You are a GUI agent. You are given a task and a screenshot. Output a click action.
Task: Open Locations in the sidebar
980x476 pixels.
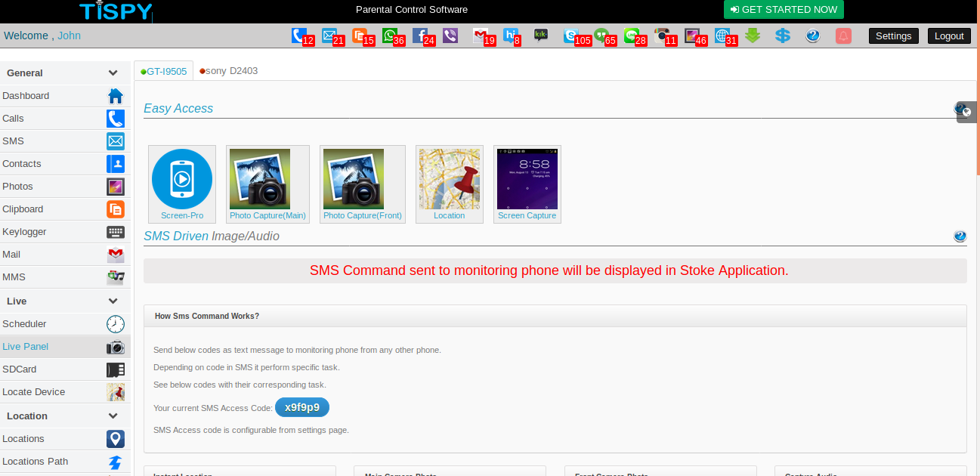tap(65, 439)
